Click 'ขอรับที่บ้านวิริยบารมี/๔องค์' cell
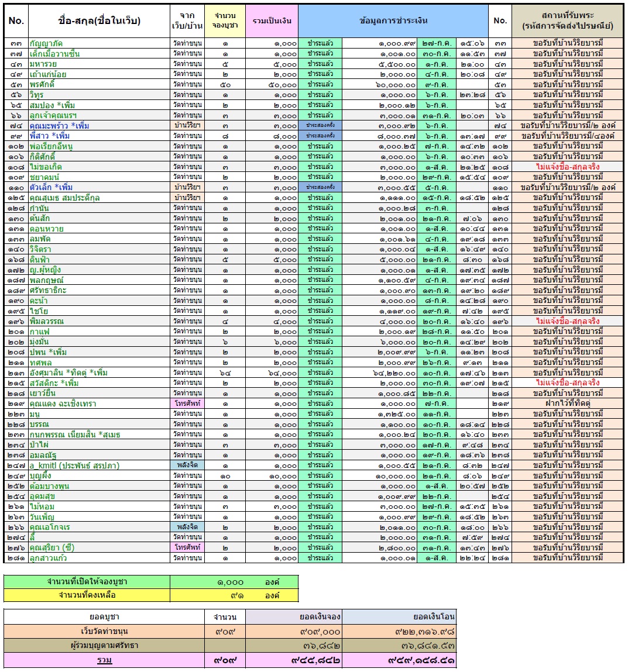Viewport: 628px width, 672px height. [568, 136]
